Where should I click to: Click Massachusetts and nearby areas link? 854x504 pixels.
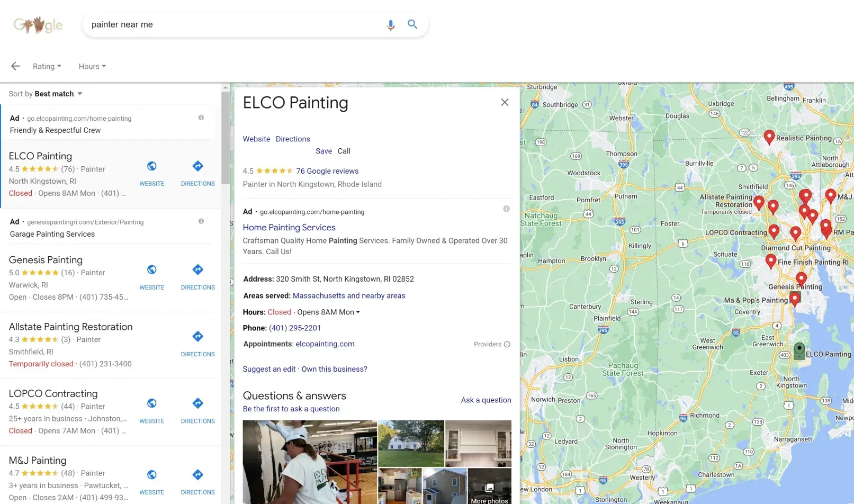coord(349,296)
